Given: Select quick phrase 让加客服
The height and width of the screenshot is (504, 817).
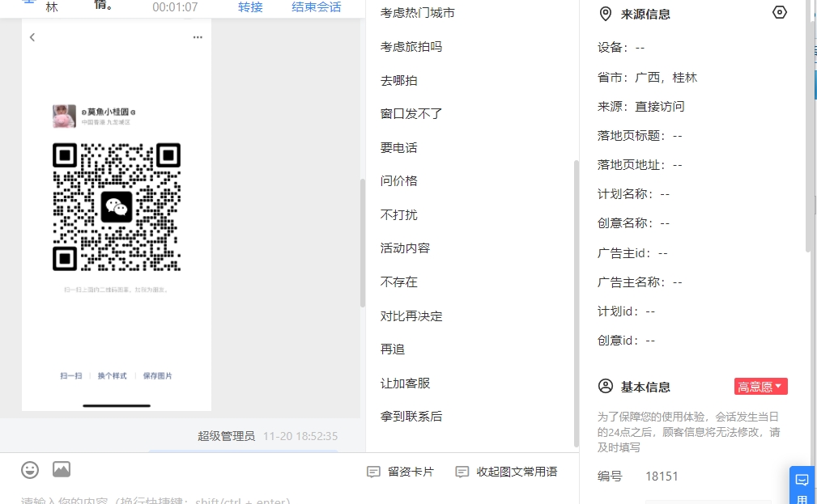Looking at the screenshot, I should coord(405,383).
